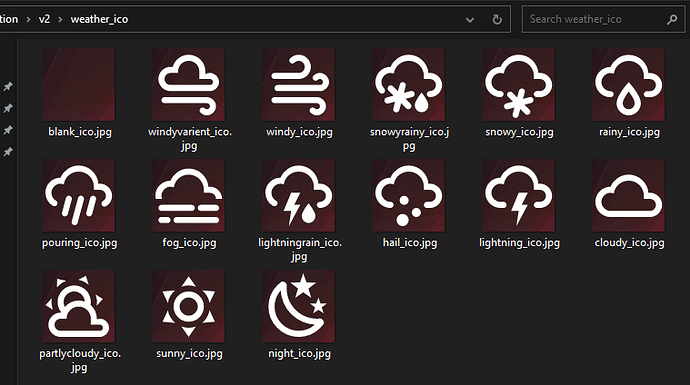The height and width of the screenshot is (385, 690).
Task: Click the pouring_ico.jpg file name
Action: coord(80,243)
